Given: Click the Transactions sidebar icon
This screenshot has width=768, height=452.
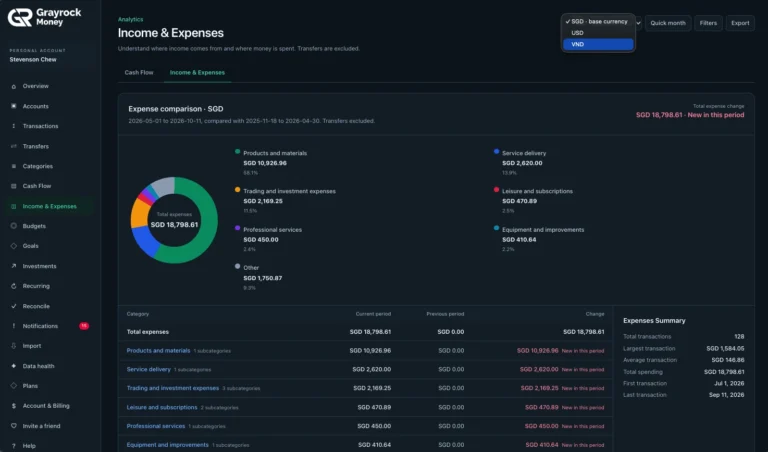Looking at the screenshot, I should (14, 126).
